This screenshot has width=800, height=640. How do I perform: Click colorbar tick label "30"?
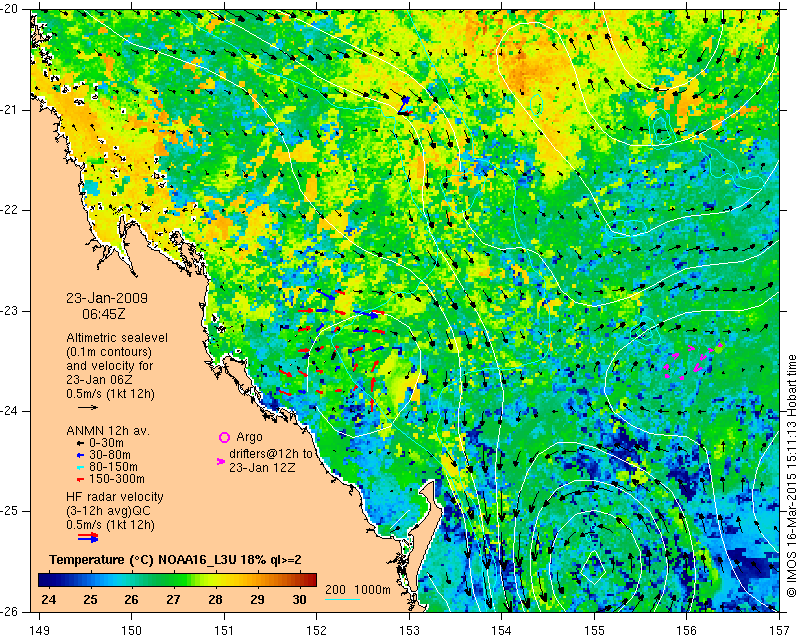pos(299,600)
